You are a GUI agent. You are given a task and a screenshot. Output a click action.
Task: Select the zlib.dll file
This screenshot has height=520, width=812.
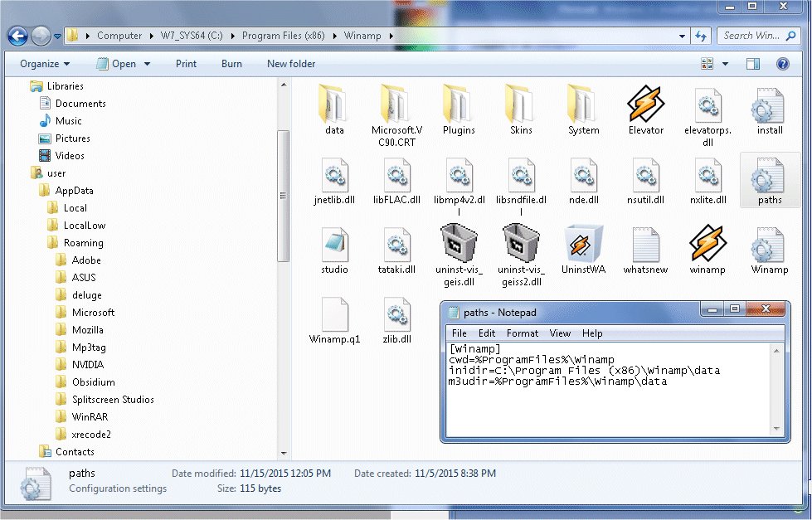point(396,320)
